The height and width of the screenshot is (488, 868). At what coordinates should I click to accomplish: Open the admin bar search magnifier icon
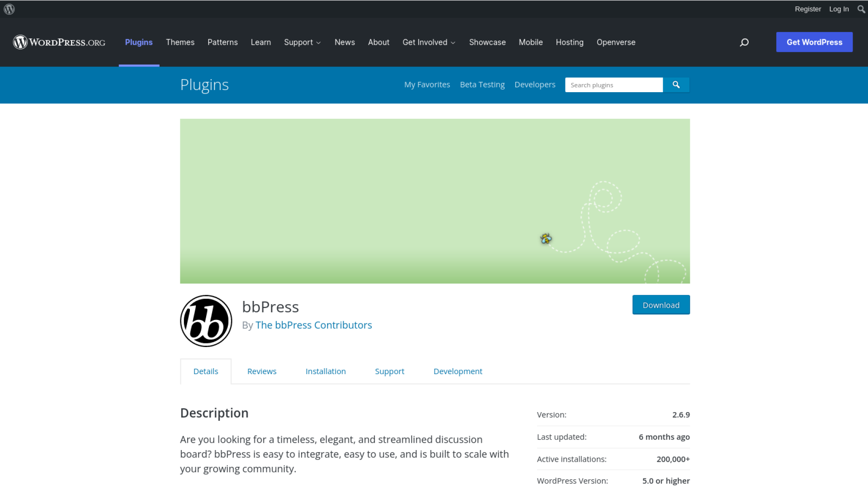click(861, 9)
